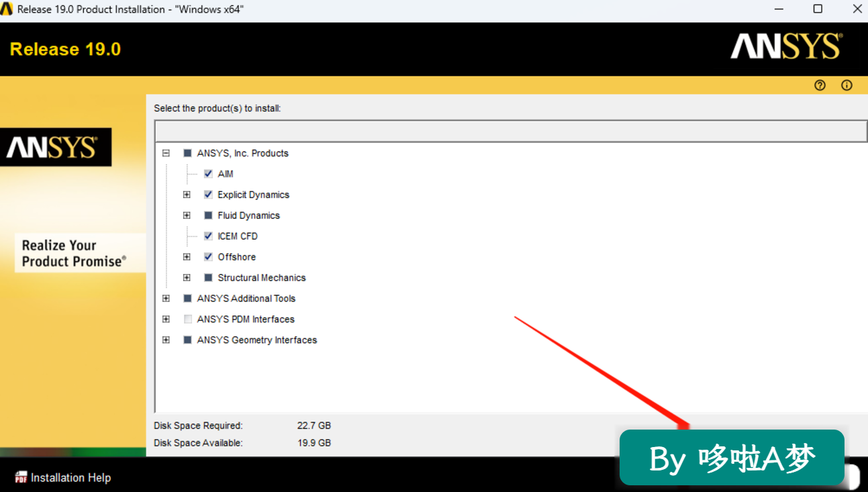Click the "19.9 GB" disk space available value
Viewport: 868px width, 492px height.
click(x=314, y=443)
